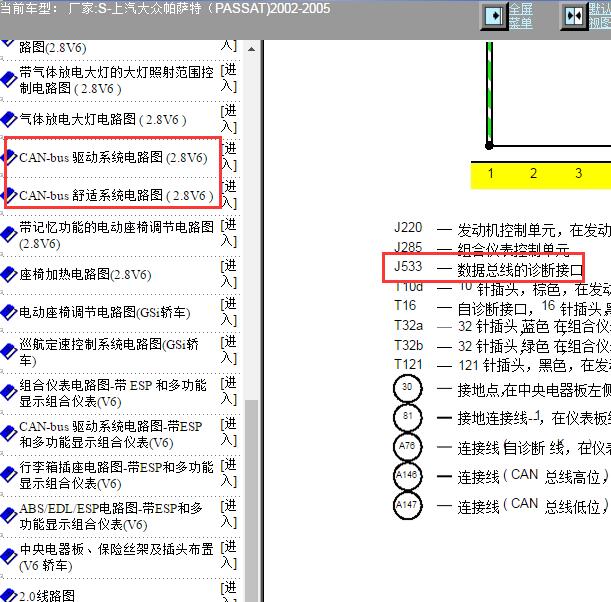This screenshot has width=611, height=602.
Task: Click the circled A147 CAN low symbol
Action: coord(407,505)
